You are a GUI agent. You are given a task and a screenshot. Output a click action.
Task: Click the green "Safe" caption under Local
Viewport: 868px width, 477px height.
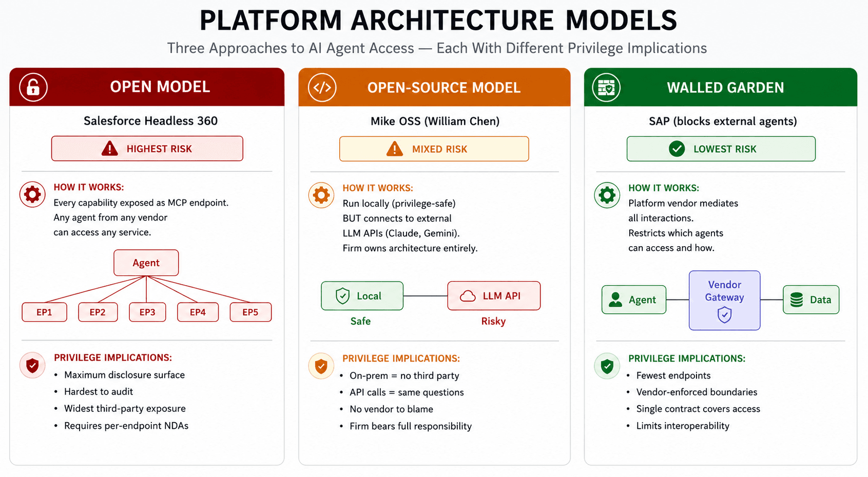[x=360, y=321]
